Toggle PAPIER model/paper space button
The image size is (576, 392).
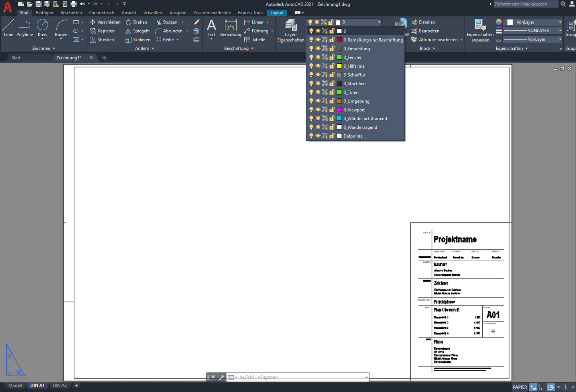[520, 387]
